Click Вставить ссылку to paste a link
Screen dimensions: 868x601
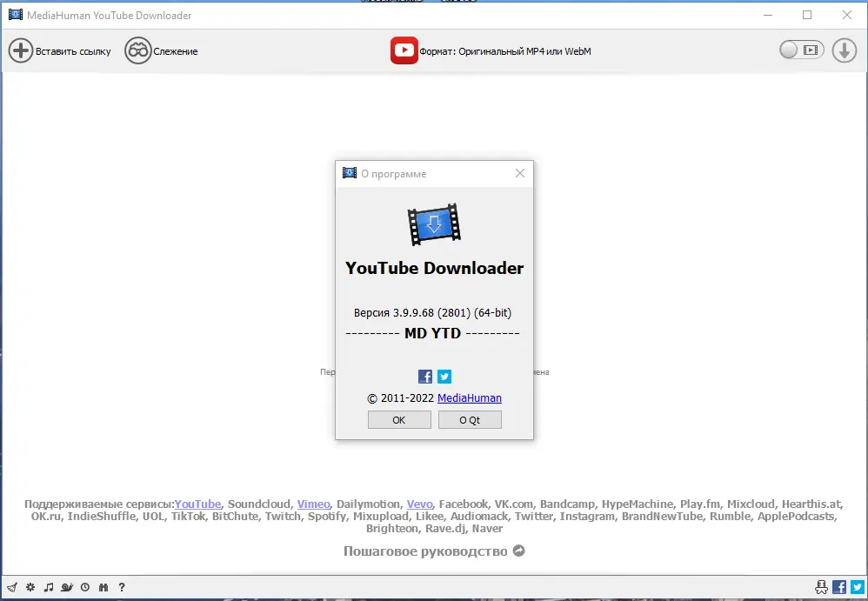click(x=59, y=50)
